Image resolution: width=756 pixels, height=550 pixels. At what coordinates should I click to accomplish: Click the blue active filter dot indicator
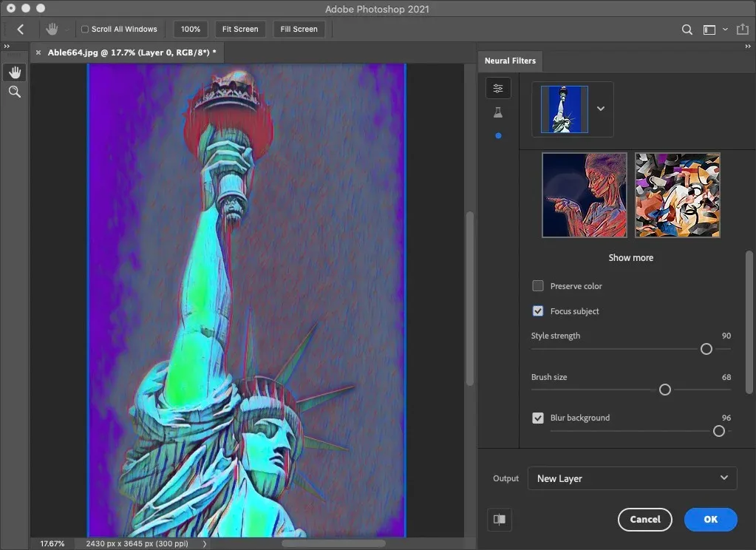pos(499,135)
